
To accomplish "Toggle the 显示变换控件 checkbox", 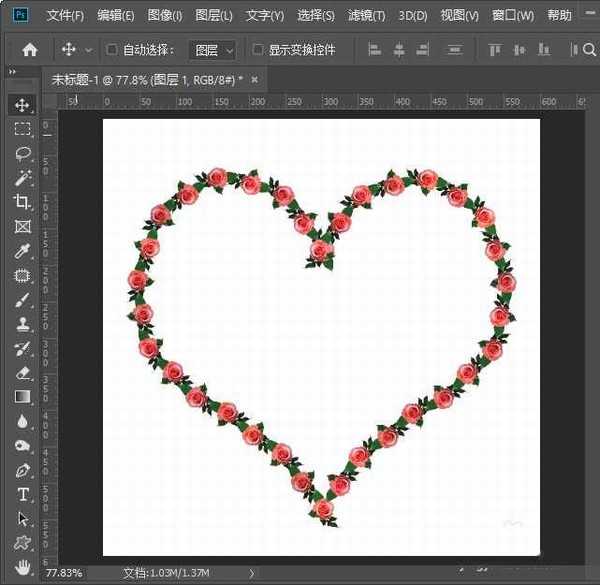I will [x=258, y=50].
